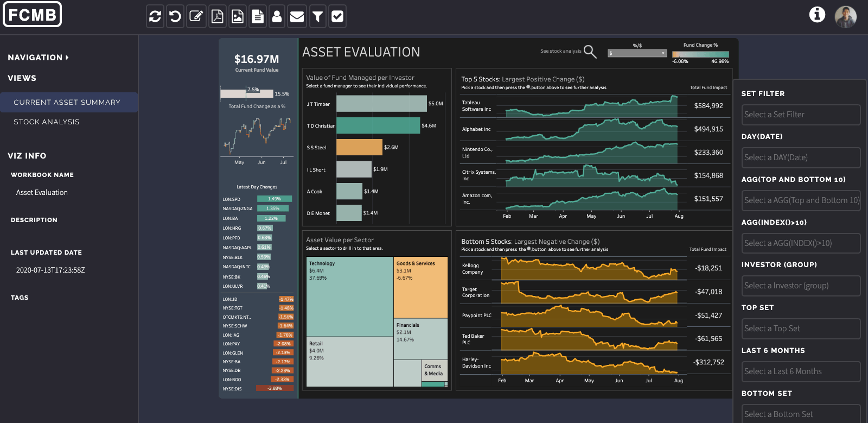The image size is (868, 423).
Task: Select the Retail sector tile
Action: pos(349,362)
